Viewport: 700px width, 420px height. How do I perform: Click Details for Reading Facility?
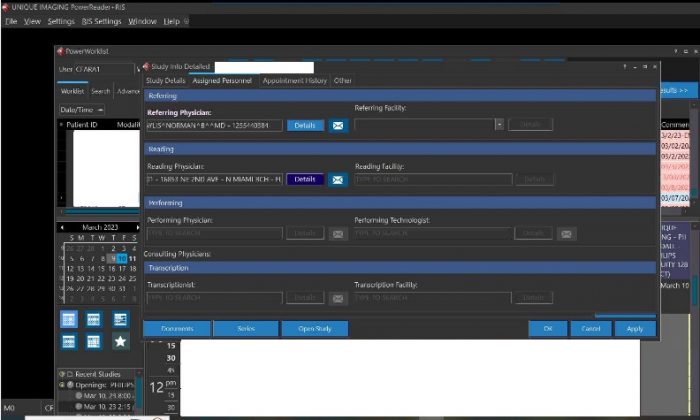point(534,179)
